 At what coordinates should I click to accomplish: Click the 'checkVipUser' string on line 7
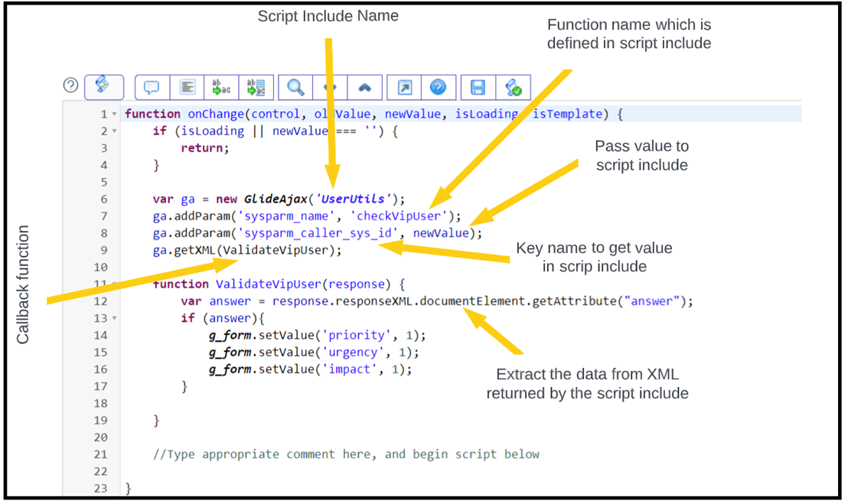[399, 216]
